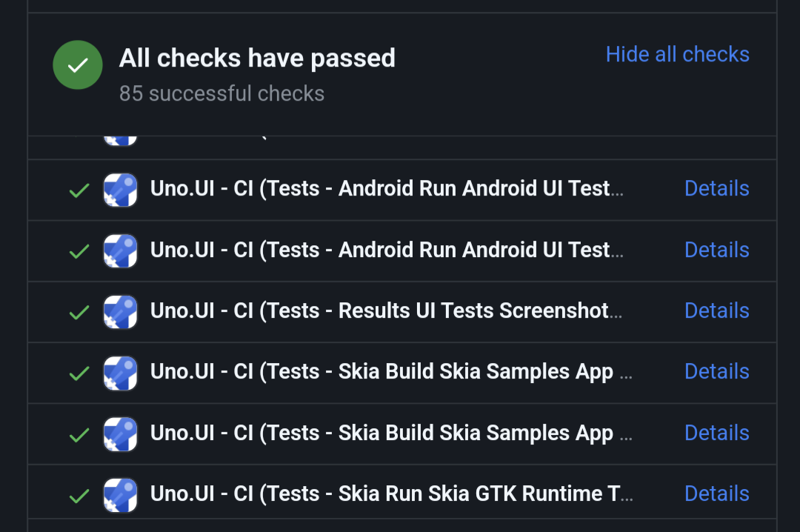Click Azure Pipelines icon of first Android UI Test check

[120, 190]
